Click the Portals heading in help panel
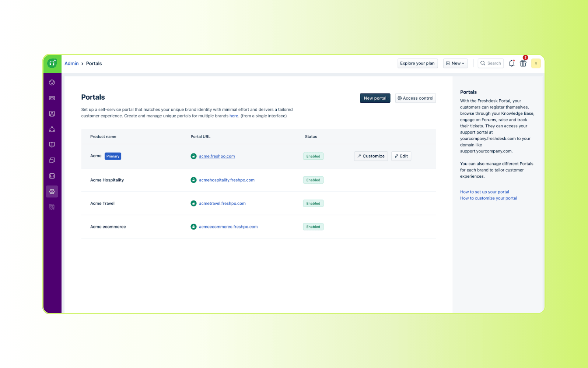This screenshot has width=588, height=368. (x=468, y=92)
